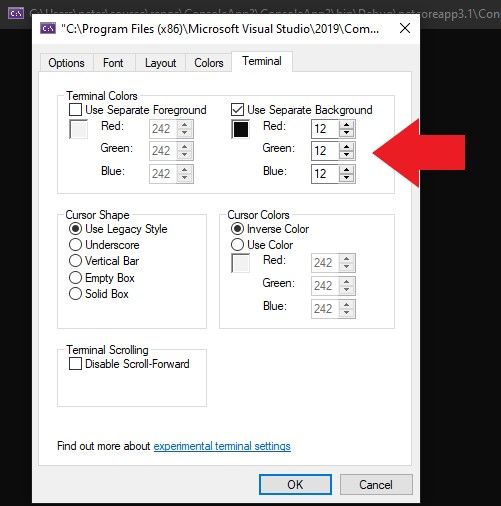Open the experimental terminal settings link
The image size is (501, 506).
(222, 446)
